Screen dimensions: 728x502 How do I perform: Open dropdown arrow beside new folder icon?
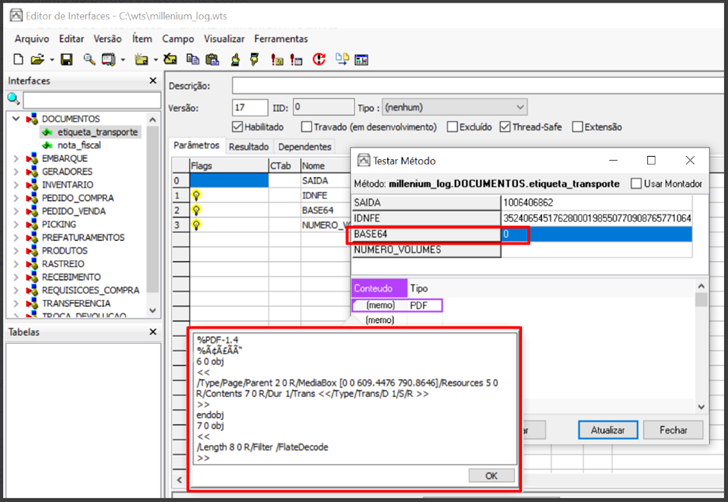(155, 60)
